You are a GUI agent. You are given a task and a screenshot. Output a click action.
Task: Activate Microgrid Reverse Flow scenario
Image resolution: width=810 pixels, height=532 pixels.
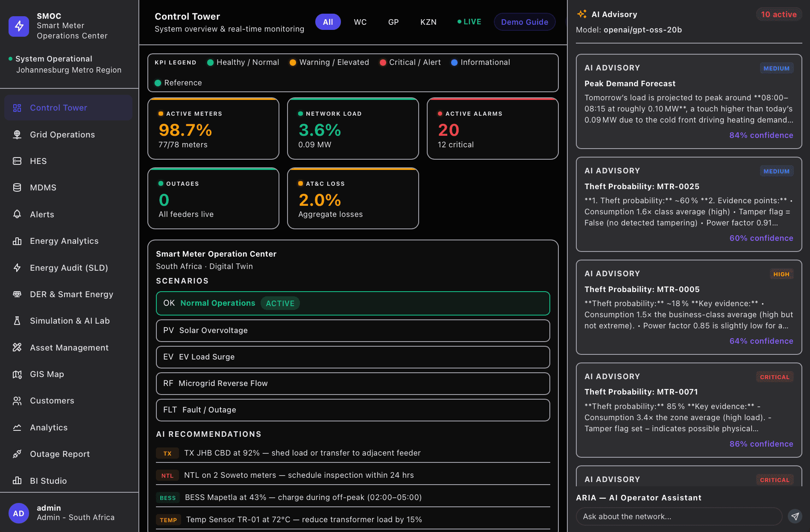point(353,383)
